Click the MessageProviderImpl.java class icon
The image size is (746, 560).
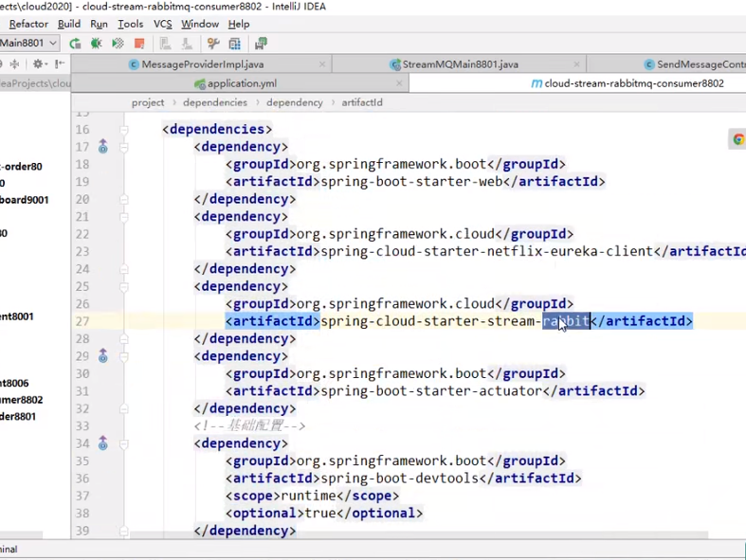point(135,64)
